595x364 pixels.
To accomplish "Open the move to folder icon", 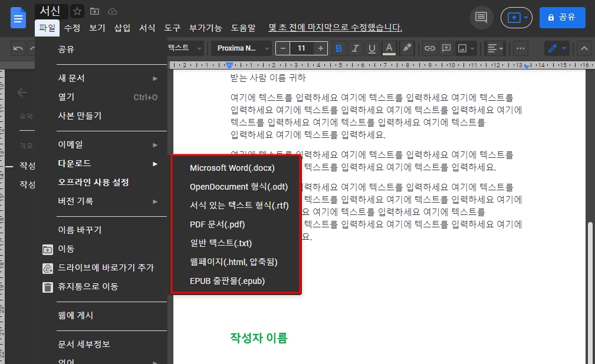I will coord(94,11).
